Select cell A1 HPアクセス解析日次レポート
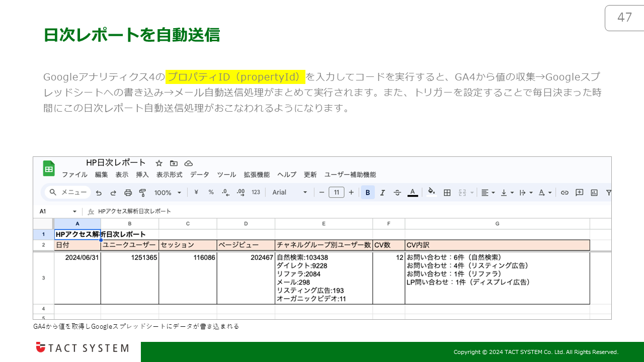The height and width of the screenshot is (362, 644). (77, 234)
